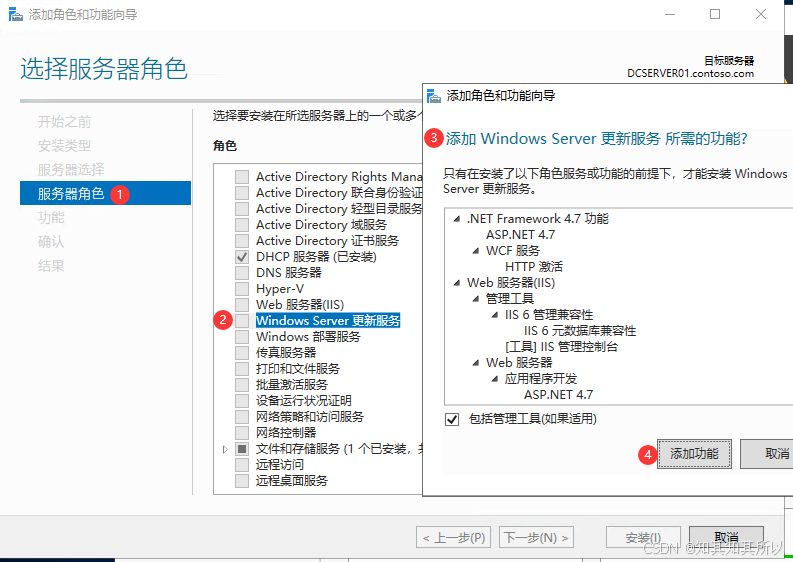Select ASP.NET 4.7 under .NET Framework features
The height and width of the screenshot is (562, 793).
pos(520,235)
